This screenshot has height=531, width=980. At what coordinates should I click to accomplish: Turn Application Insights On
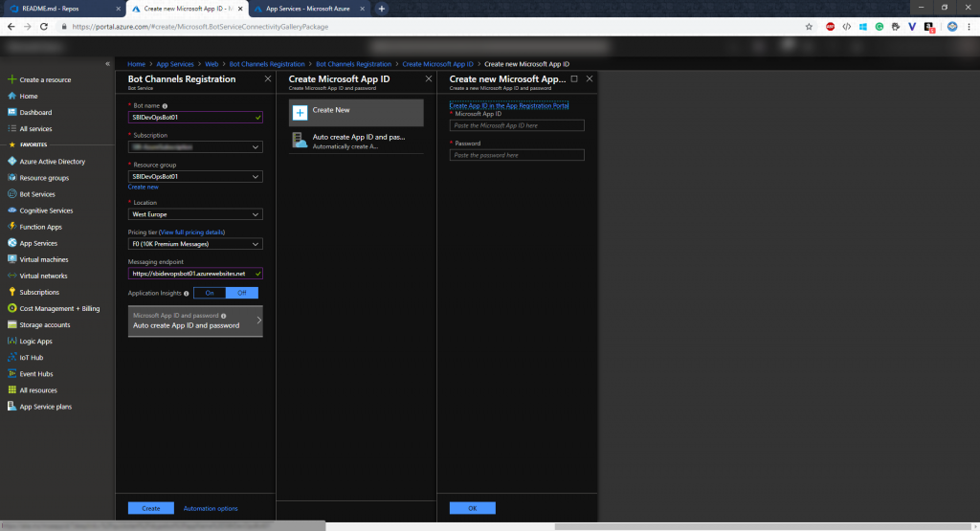click(210, 293)
